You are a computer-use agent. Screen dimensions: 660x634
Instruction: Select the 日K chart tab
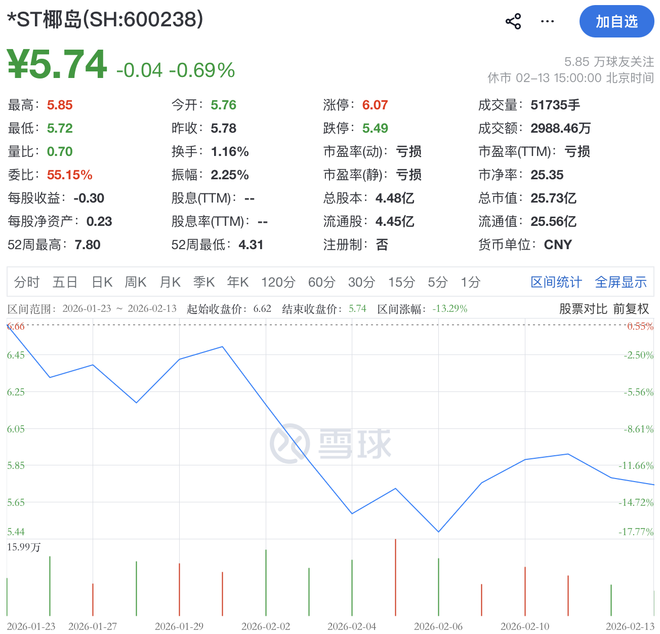[101, 282]
